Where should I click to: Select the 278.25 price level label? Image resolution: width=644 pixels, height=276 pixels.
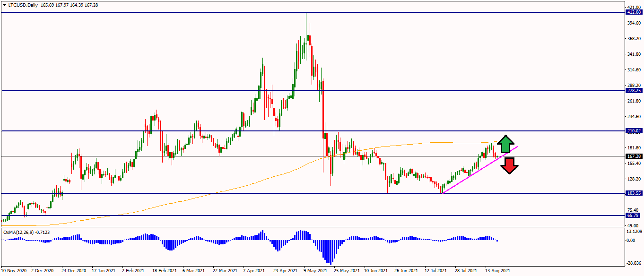(x=634, y=91)
